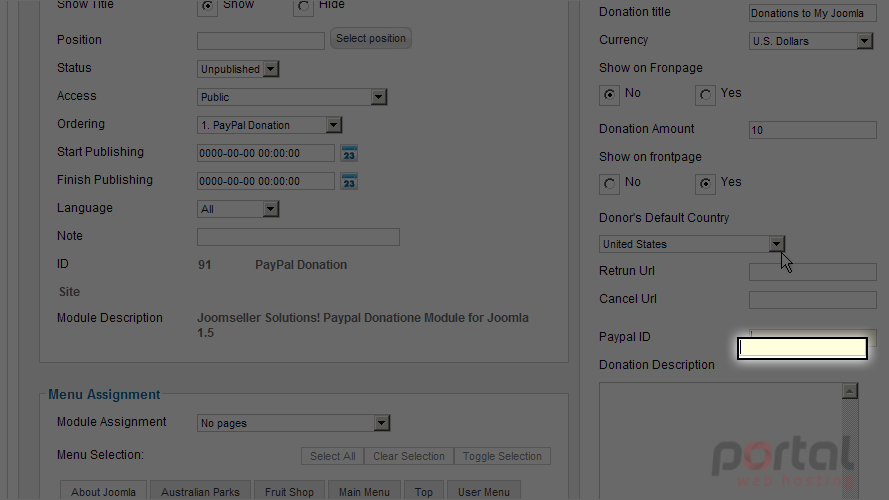Switch to the About Joomla menu tab
The height and width of the screenshot is (500, 889).
tap(103, 491)
